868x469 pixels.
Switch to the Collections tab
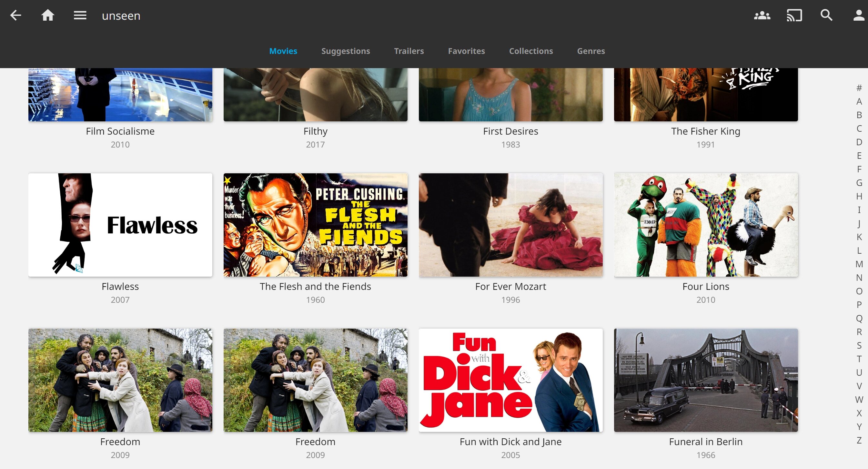click(x=531, y=51)
